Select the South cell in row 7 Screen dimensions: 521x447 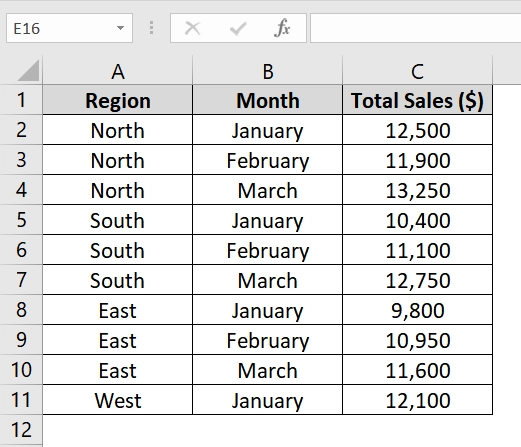(118, 280)
